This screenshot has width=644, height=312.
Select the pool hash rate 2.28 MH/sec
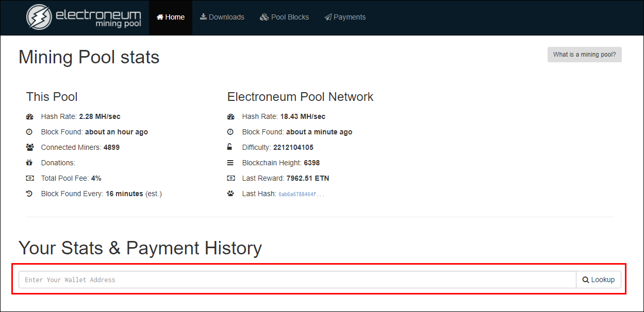100,116
